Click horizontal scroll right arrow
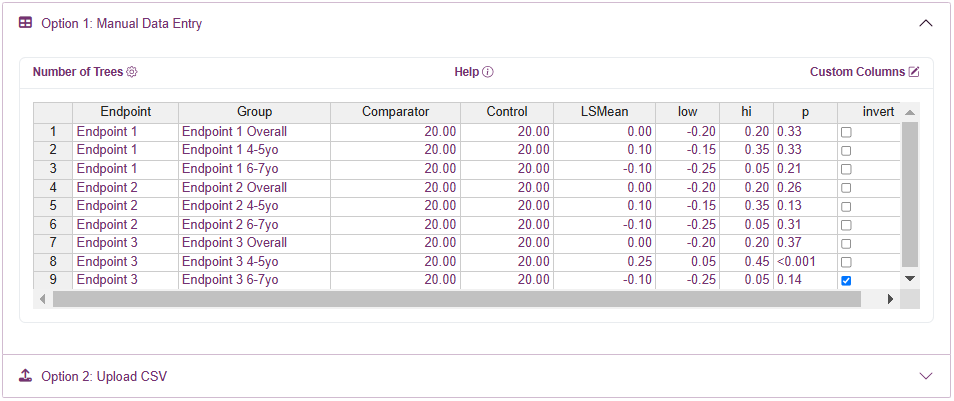The width and height of the screenshot is (954, 401). pyautogui.click(x=890, y=299)
